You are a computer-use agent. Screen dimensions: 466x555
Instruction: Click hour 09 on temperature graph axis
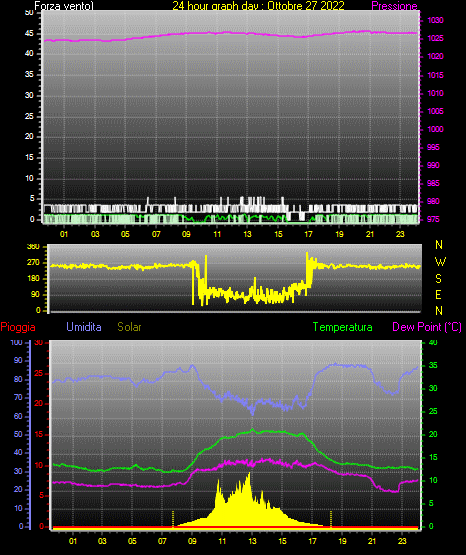pos(192,541)
